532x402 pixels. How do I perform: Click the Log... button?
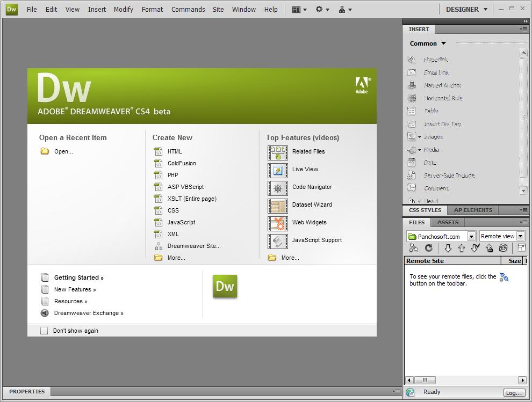514,393
